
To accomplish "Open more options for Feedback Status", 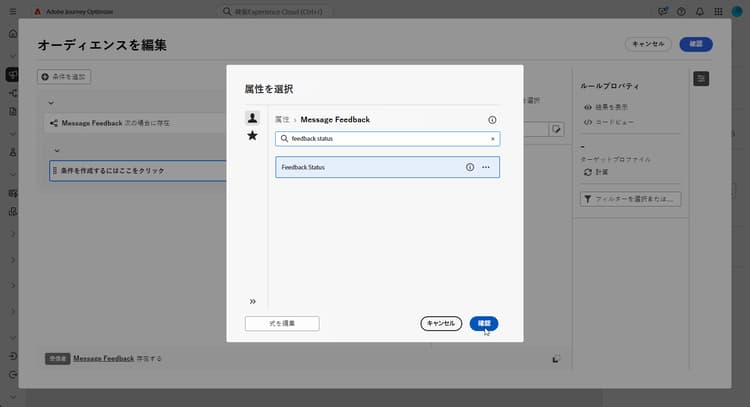I will (x=485, y=167).
